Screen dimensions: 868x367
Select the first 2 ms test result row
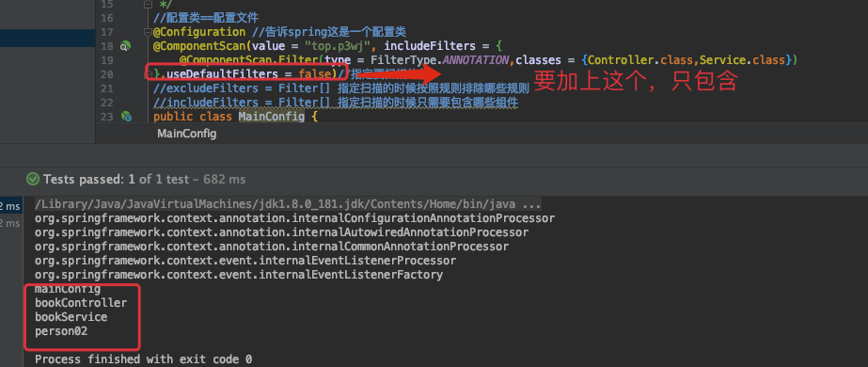11,206
